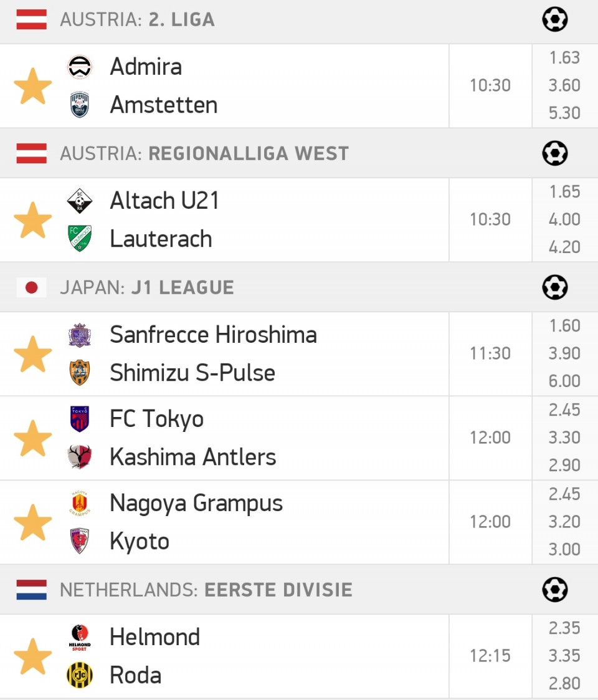
Task: Open the Nagoya Grampus team name
Action: 196,503
